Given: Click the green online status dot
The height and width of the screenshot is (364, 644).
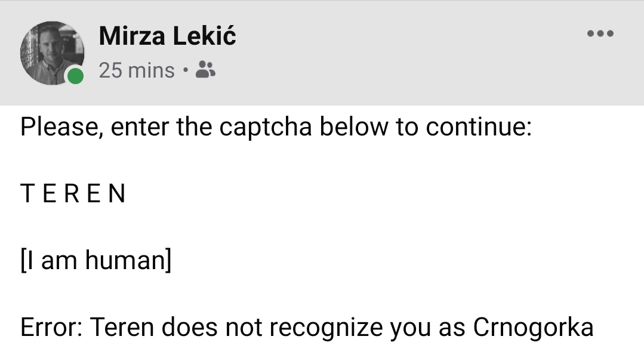Looking at the screenshot, I should pos(76,76).
